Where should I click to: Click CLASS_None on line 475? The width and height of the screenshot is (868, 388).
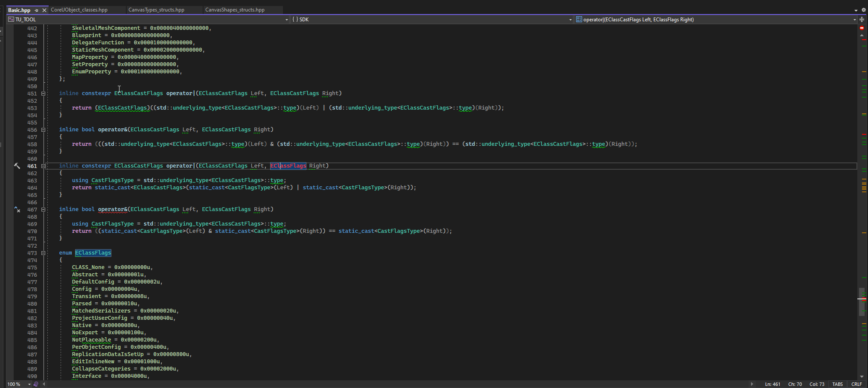tap(88, 267)
